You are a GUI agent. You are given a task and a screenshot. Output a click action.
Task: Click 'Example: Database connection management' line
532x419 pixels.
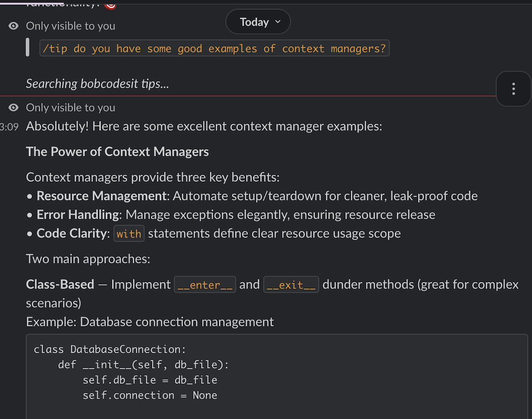(x=150, y=322)
